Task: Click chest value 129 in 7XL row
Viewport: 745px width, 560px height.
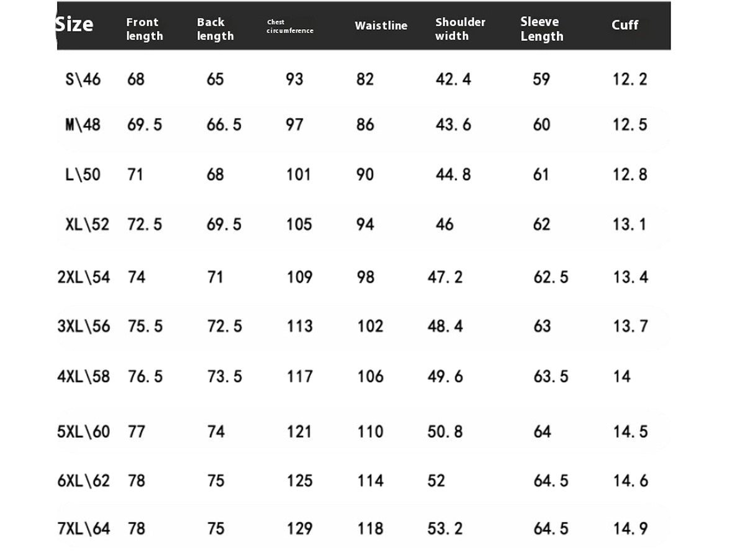Action: click(x=299, y=529)
